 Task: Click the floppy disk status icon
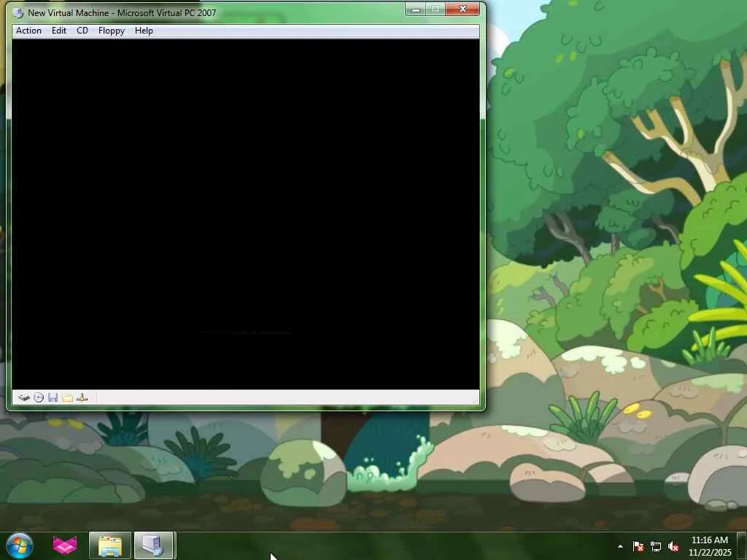[53, 397]
